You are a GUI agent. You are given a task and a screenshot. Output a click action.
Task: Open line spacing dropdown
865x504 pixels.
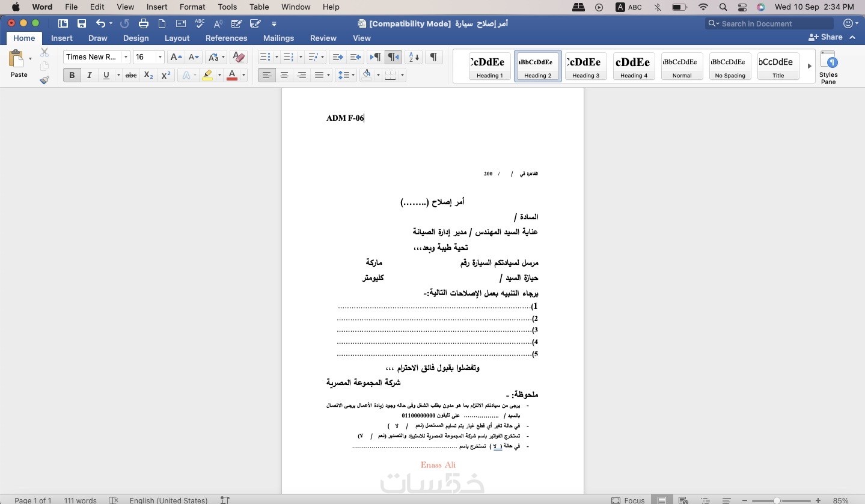pos(346,75)
